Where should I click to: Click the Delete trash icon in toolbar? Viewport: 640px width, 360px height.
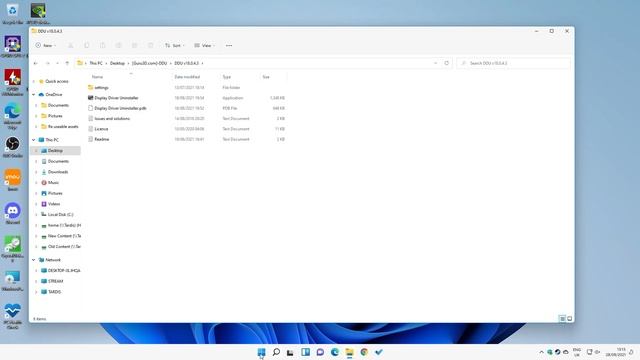point(151,45)
